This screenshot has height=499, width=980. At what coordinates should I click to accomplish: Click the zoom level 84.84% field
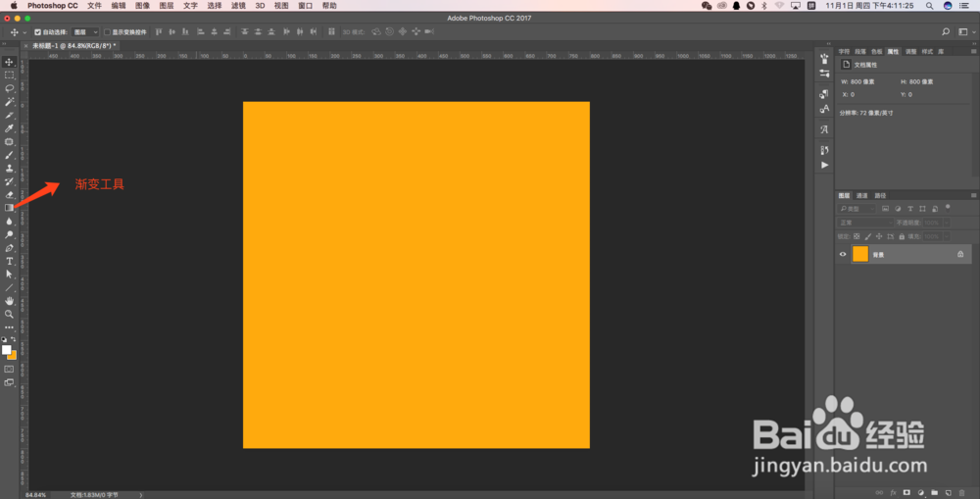35,495
